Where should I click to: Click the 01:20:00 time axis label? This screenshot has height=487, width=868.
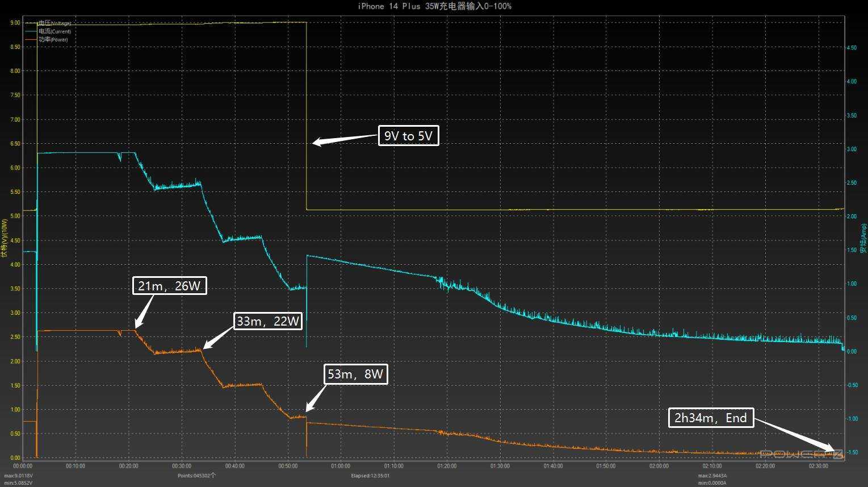(x=447, y=466)
